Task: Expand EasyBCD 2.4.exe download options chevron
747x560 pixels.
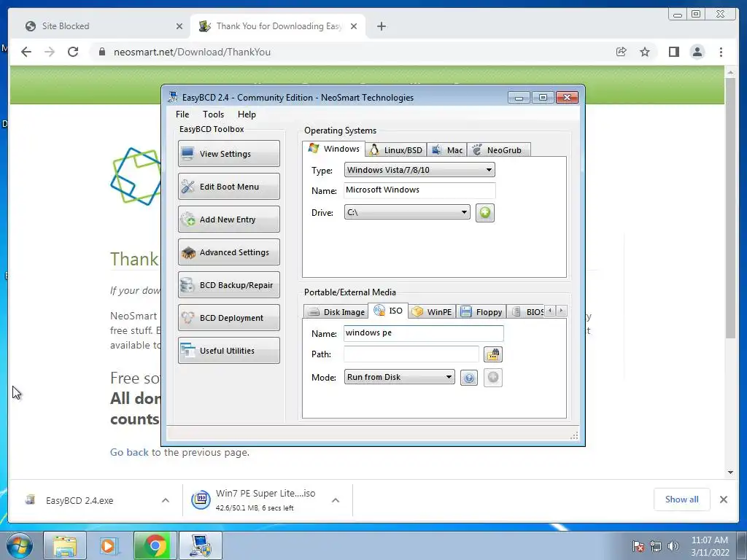Action: [x=166, y=500]
